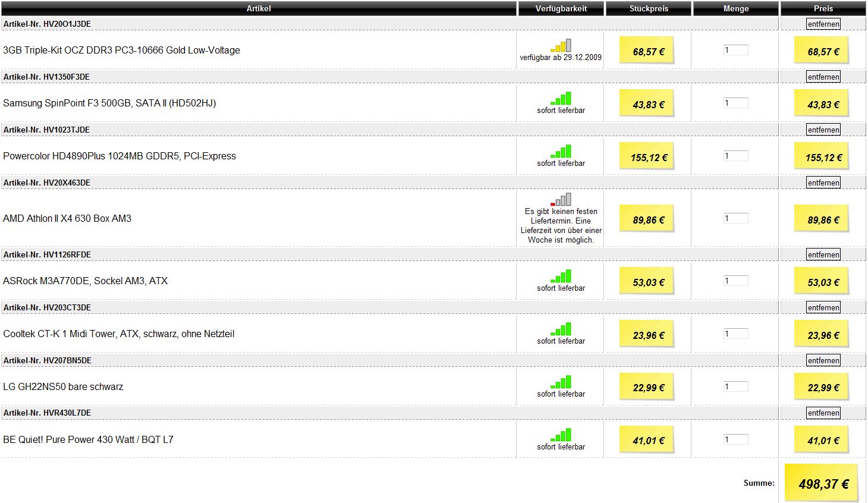Viewport: 868px width, 503px height.
Task: Click the Stückpreis column header
Action: [x=649, y=8]
